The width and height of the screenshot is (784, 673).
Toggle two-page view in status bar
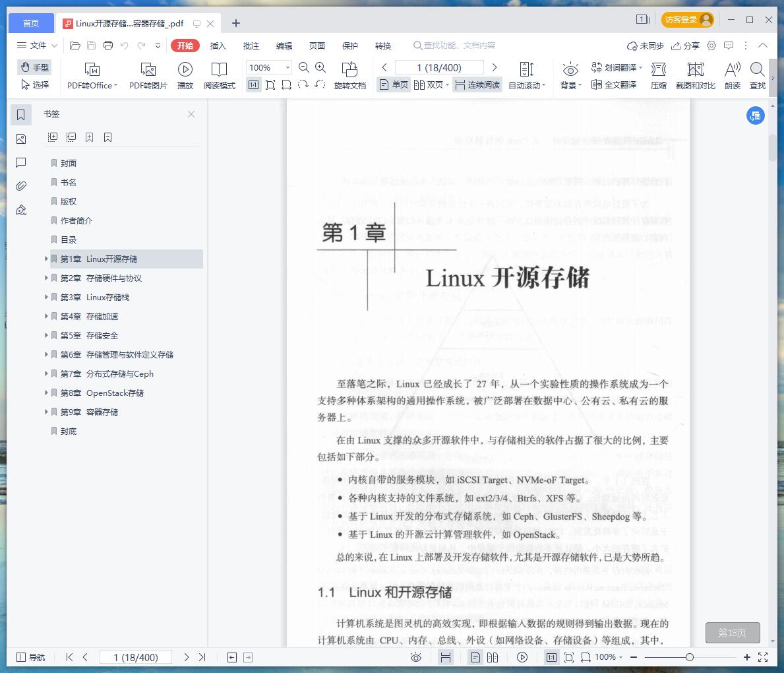point(493,657)
